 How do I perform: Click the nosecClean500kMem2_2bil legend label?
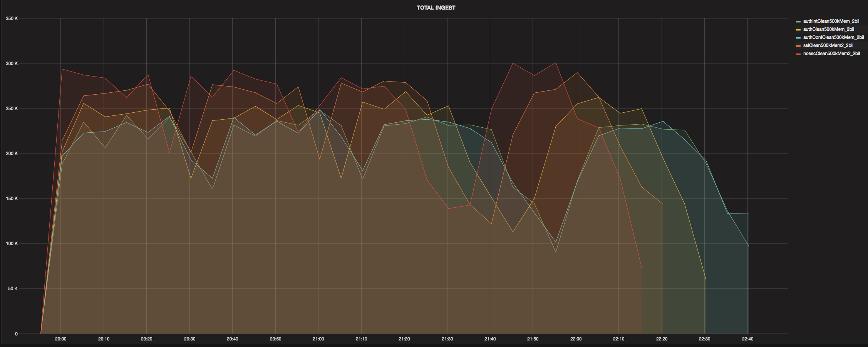[x=831, y=53]
